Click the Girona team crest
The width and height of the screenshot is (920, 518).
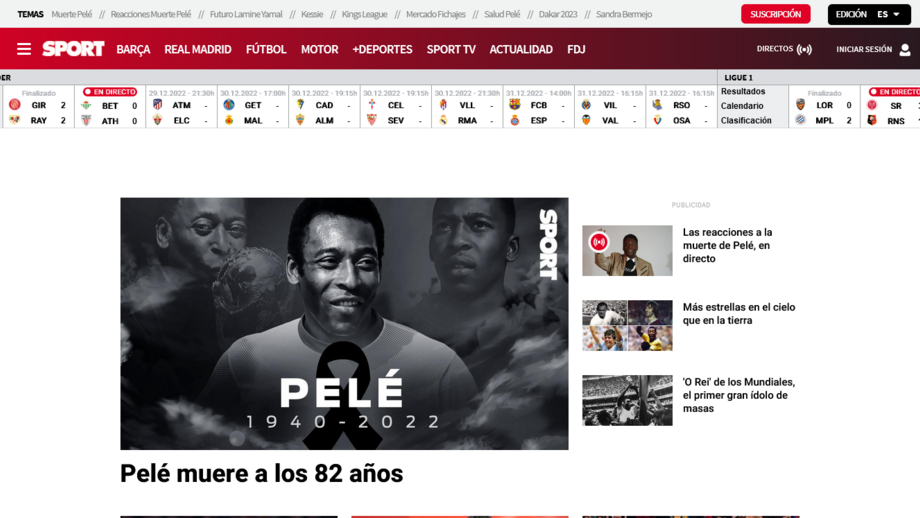[x=15, y=105]
